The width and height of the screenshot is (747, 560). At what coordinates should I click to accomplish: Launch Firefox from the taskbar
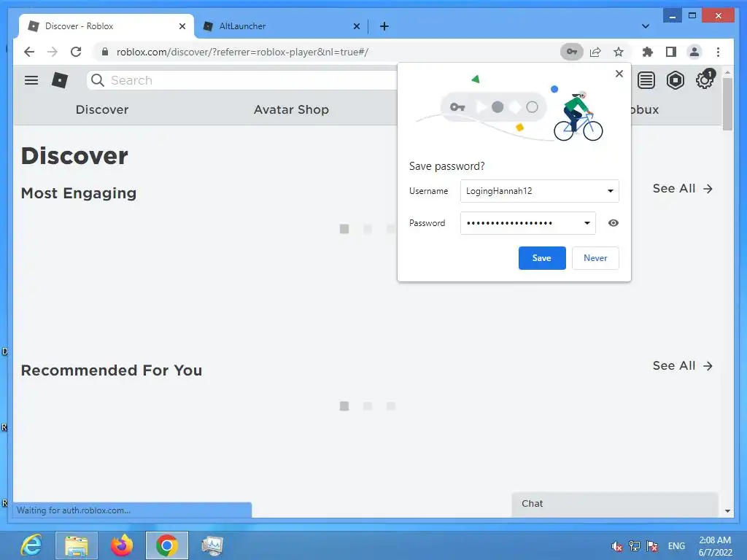pos(122,545)
